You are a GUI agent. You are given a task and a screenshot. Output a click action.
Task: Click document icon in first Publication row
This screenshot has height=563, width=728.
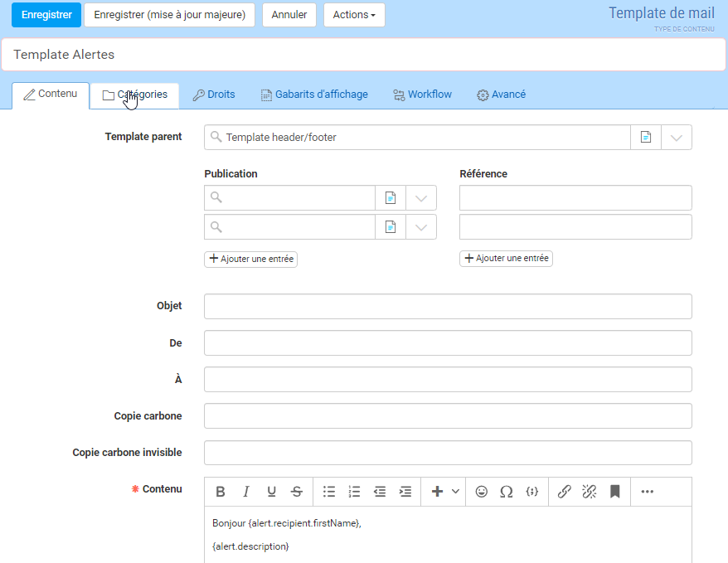[x=391, y=198]
